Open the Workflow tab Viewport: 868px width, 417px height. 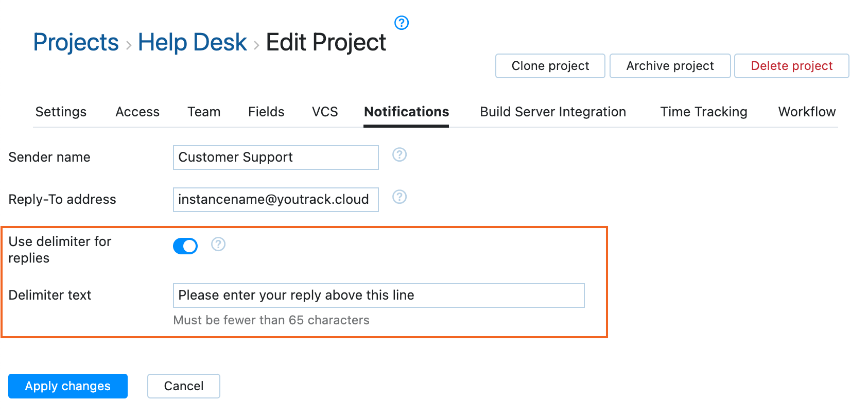tap(807, 112)
